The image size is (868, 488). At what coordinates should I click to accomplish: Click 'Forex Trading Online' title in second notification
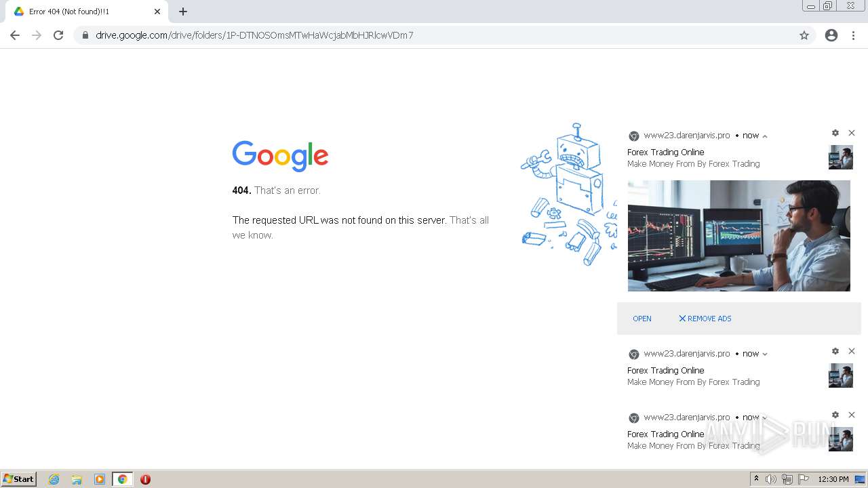point(666,371)
